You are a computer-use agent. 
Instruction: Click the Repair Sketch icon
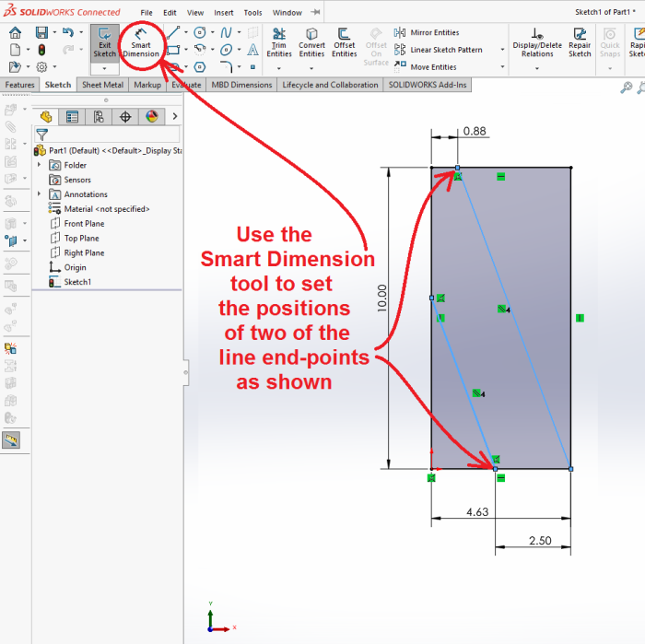click(x=580, y=42)
